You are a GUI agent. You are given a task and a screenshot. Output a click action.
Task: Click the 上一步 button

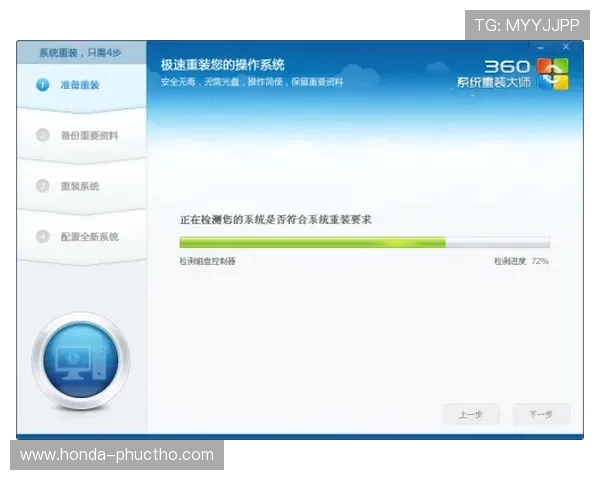(471, 415)
